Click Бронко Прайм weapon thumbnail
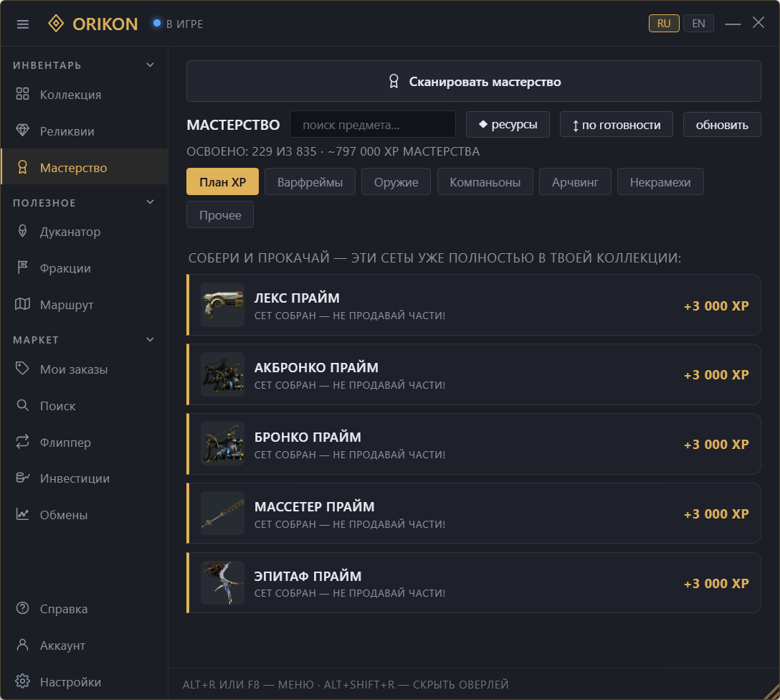 pyautogui.click(x=222, y=444)
